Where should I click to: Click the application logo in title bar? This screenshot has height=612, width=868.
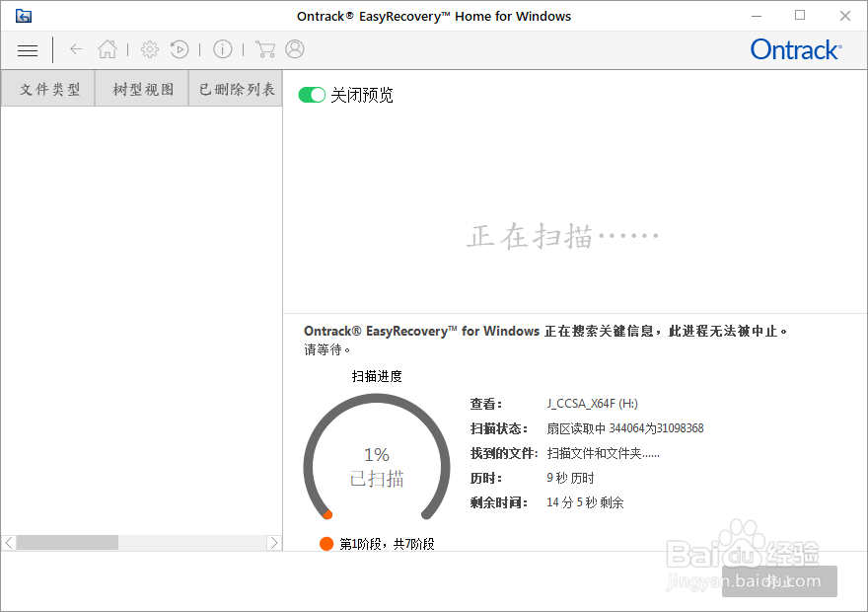[x=24, y=16]
